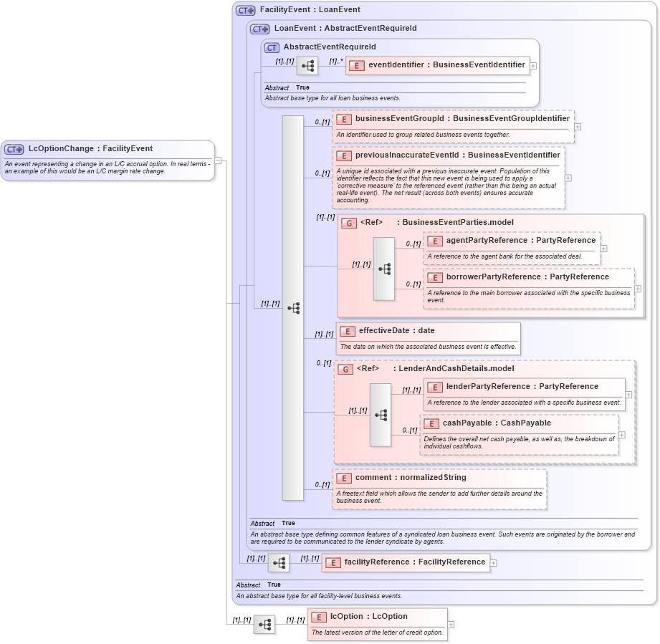Expand the lcOption LcOption element
This screenshot has height=644, width=660.
click(x=449, y=624)
